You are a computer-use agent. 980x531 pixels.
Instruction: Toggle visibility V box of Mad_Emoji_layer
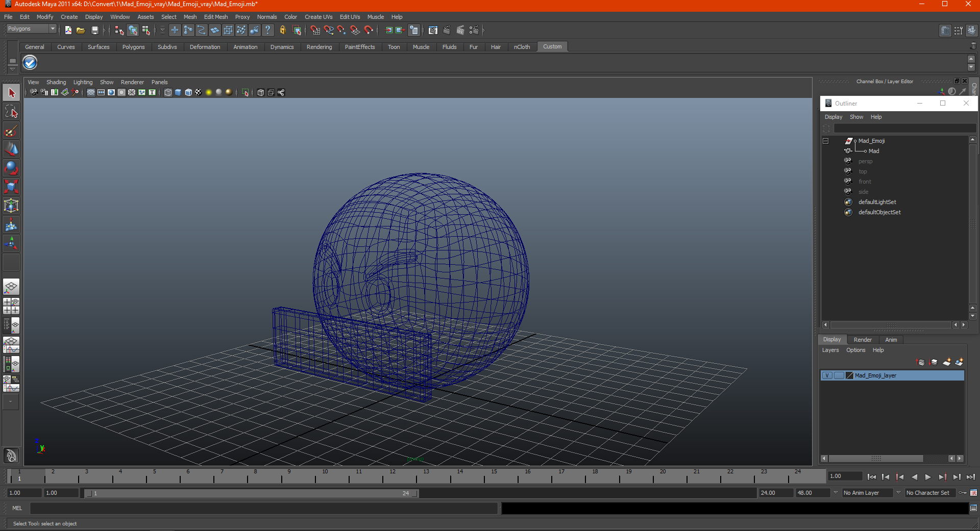827,375
